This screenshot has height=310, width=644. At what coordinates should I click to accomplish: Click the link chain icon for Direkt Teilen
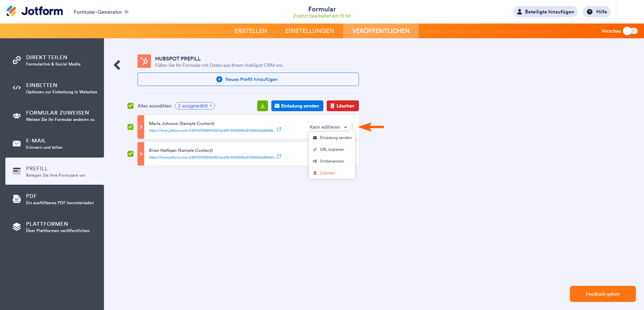pos(17,60)
